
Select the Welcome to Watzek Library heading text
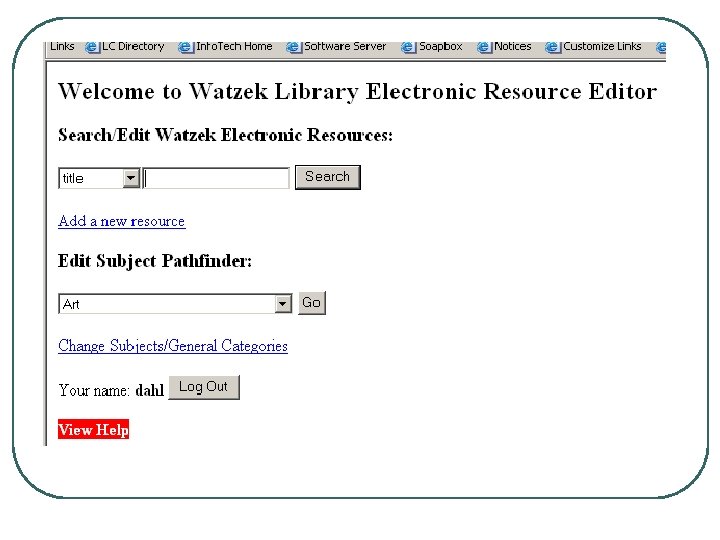click(x=358, y=91)
